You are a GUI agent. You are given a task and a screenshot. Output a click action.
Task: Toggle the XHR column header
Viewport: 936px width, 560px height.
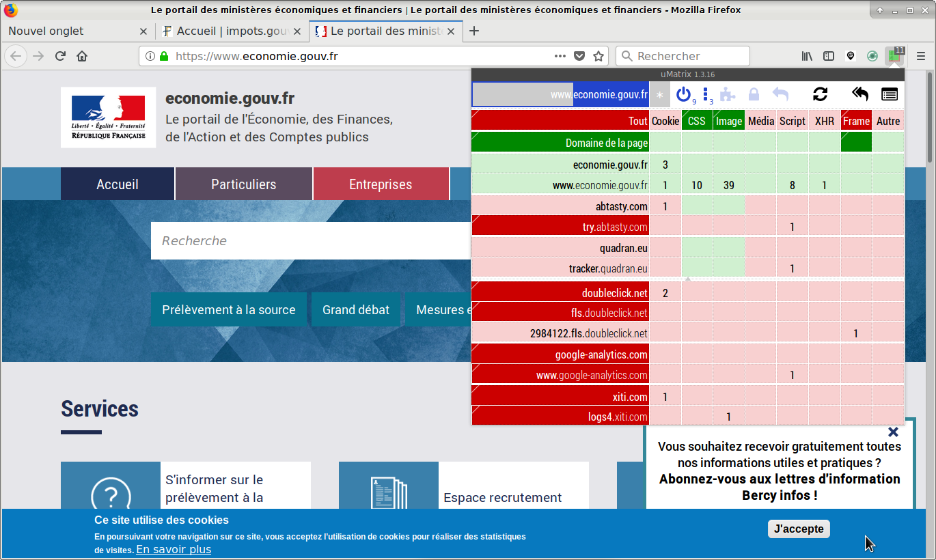(825, 120)
